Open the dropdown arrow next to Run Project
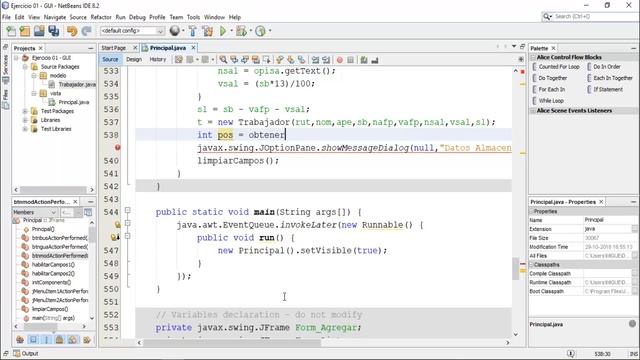This screenshot has height=360, width=640. [231, 31]
